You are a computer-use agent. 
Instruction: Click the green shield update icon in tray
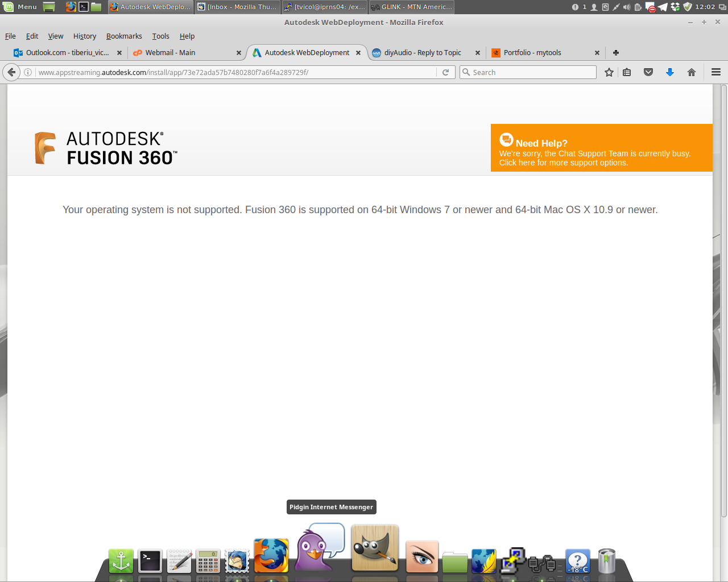coord(687,7)
